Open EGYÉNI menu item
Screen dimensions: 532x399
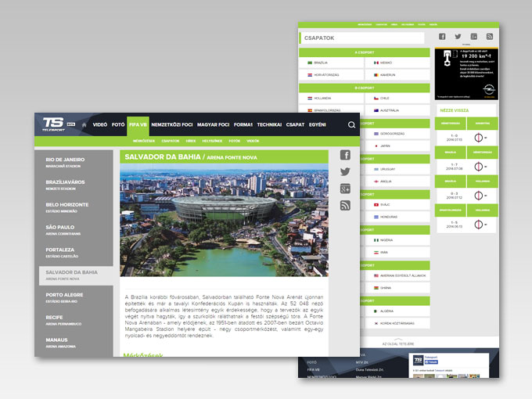(317, 125)
